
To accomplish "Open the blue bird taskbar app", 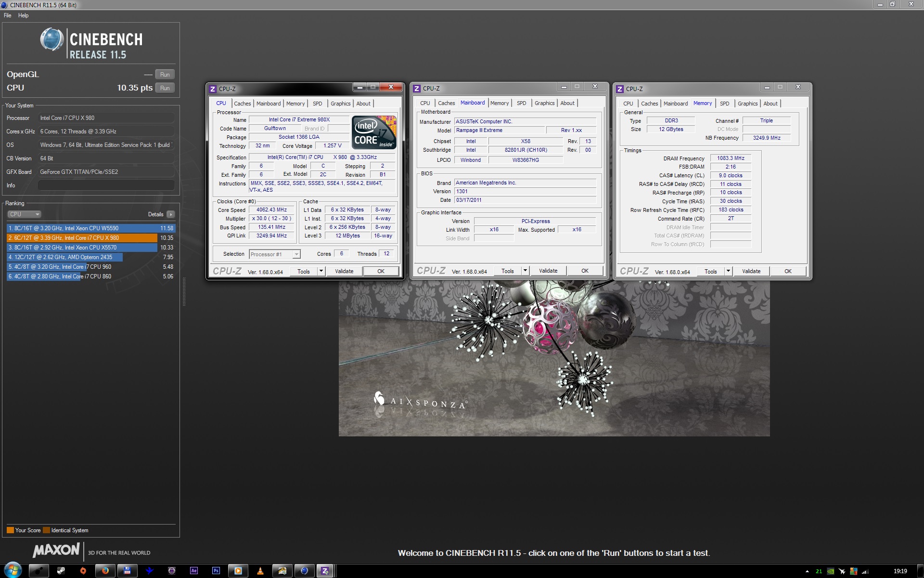I will click(150, 571).
